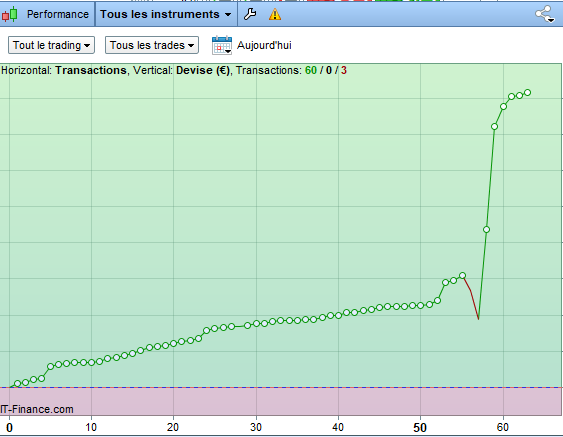Click the IT-Finance.com text
The image size is (563, 437).
pos(37,409)
